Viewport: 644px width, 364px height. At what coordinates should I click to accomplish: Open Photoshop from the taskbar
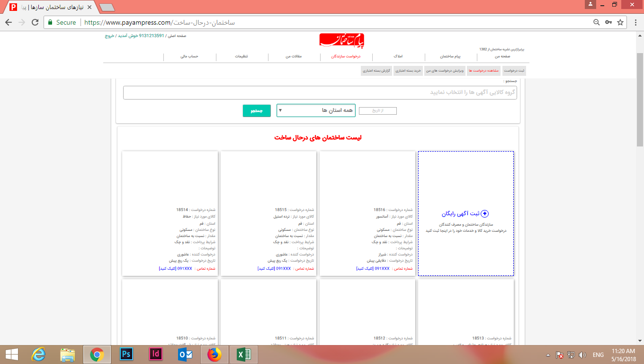(126, 354)
